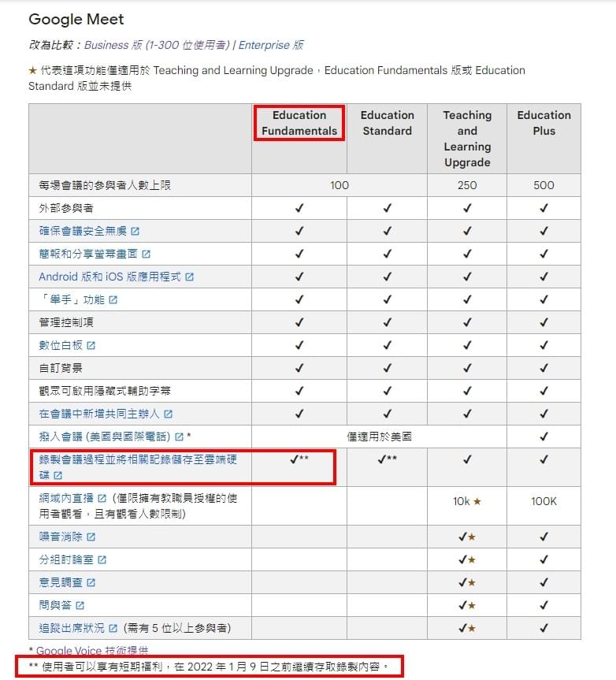This screenshot has width=616, height=680.
Task: Open the 分組討論室 link
Action: pos(66,559)
